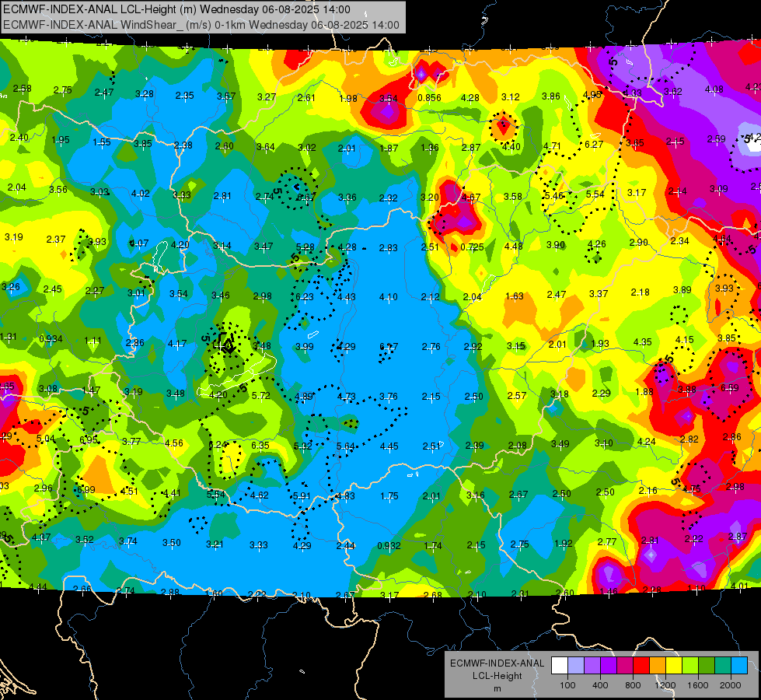Click the grid value 3.99
The height and width of the screenshot is (700, 761).
pos(304,346)
